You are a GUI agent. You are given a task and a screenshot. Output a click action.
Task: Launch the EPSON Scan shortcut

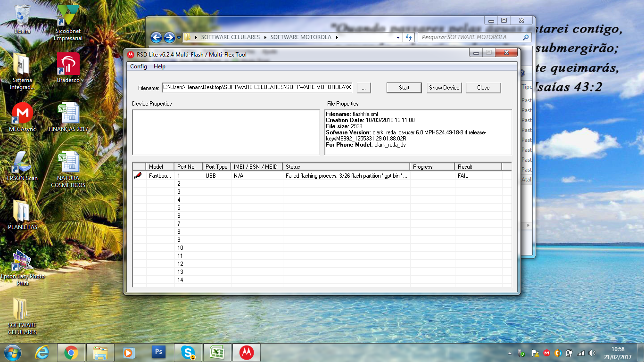coord(22,166)
